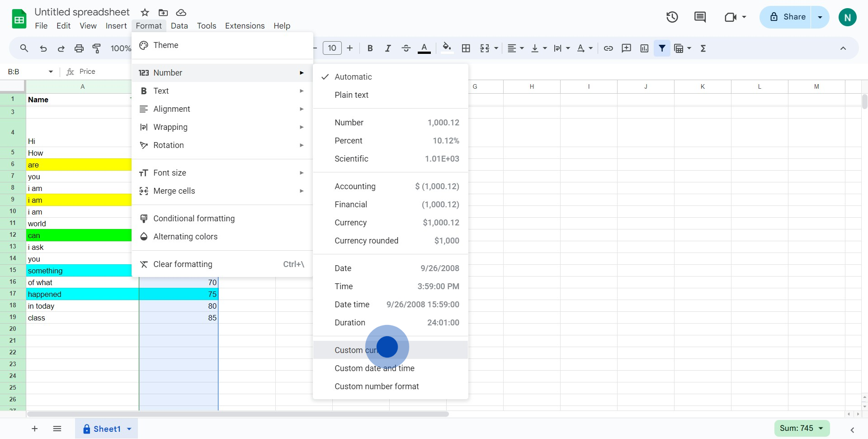Collapse the toolbar with the chevron
The image size is (868, 439).
click(843, 48)
